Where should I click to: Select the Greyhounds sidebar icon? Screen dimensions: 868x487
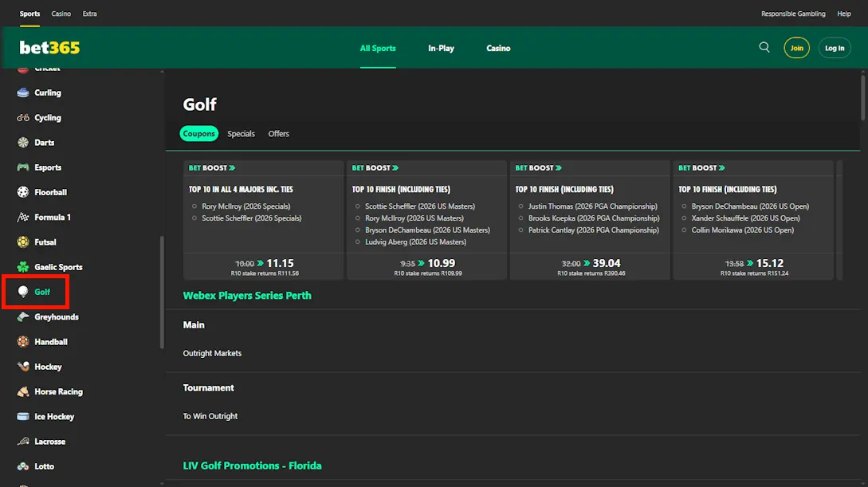pyautogui.click(x=23, y=316)
